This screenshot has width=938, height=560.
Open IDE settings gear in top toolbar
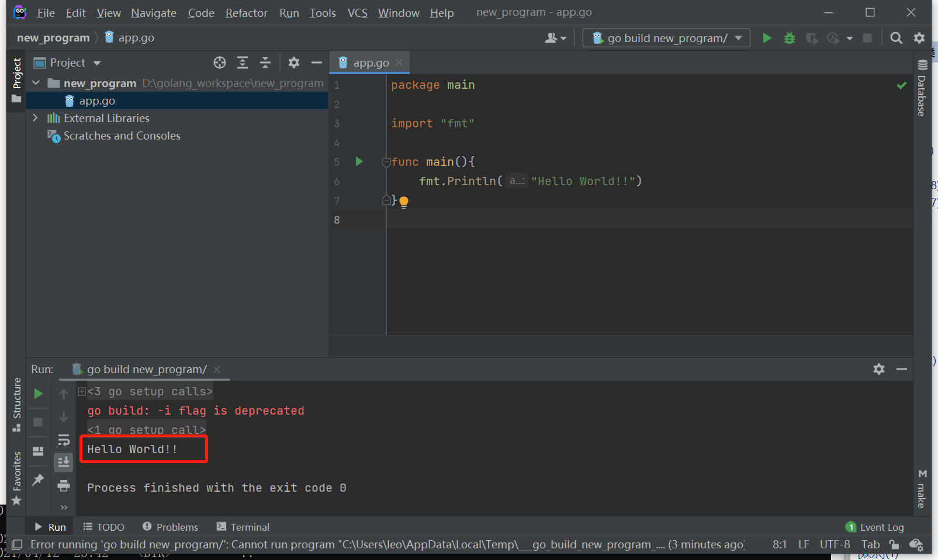pyautogui.click(x=919, y=38)
